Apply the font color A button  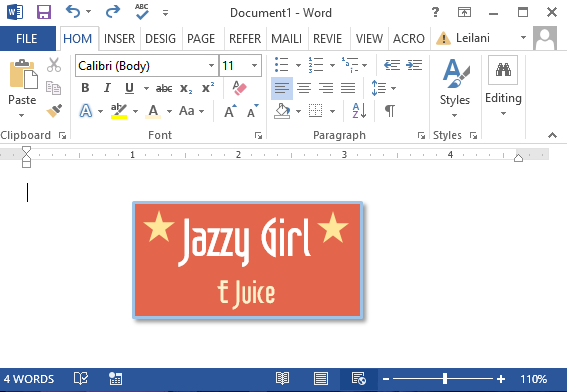(153, 111)
